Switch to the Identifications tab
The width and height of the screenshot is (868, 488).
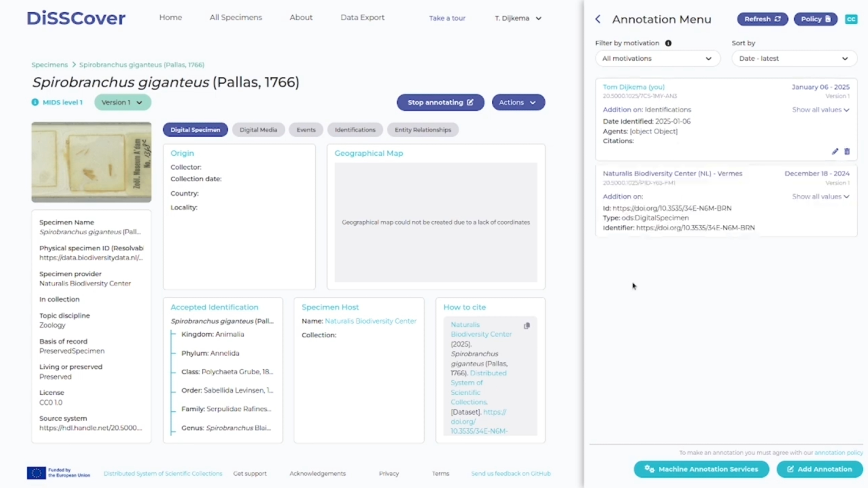point(355,130)
